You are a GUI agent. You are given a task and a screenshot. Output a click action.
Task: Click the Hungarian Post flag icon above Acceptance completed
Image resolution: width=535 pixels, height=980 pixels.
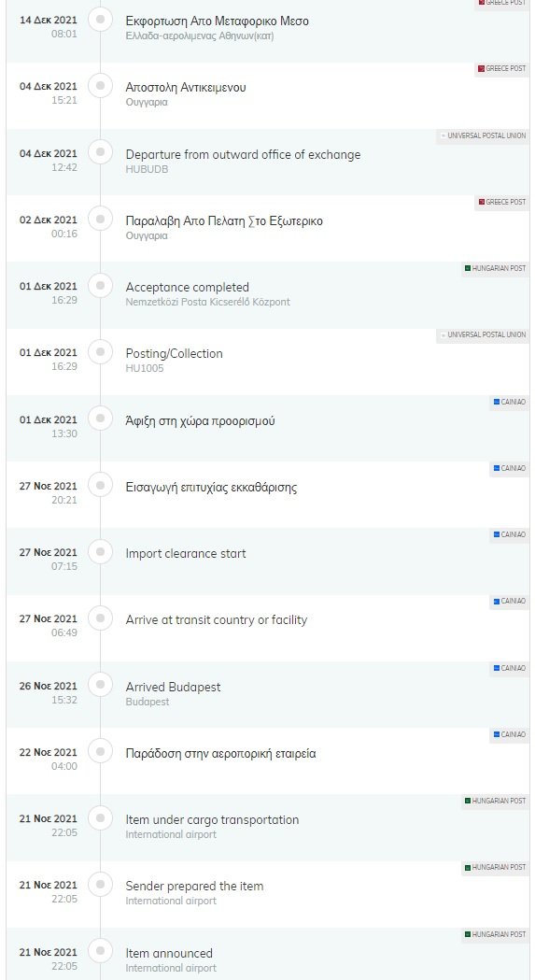(x=467, y=268)
